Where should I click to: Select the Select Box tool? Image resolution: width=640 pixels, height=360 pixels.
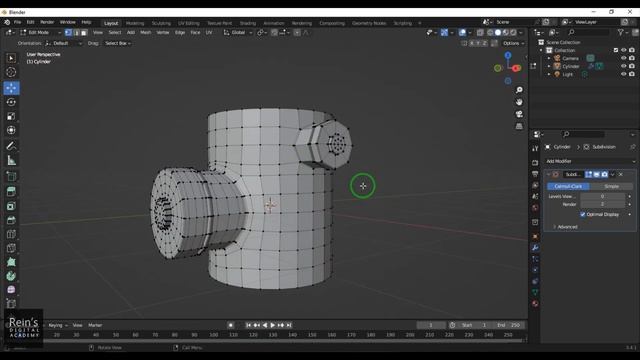coord(11,58)
